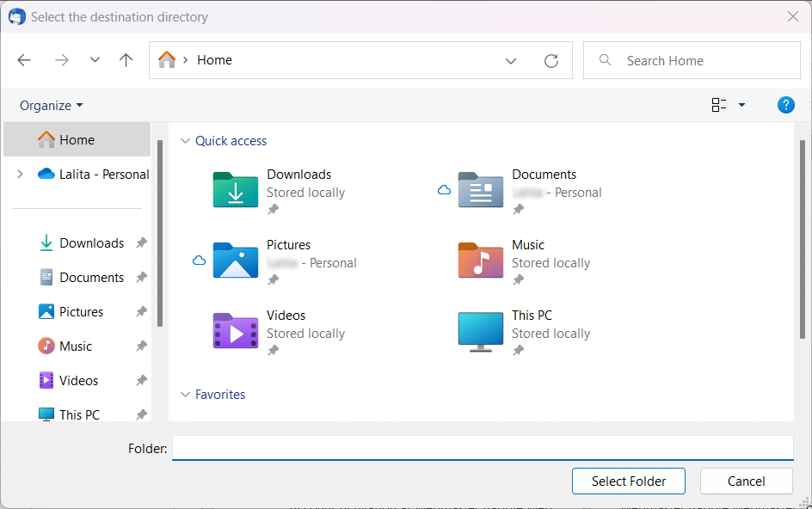Close the Select destination directory dialog
Image resolution: width=812 pixels, height=509 pixels.
tap(793, 16)
